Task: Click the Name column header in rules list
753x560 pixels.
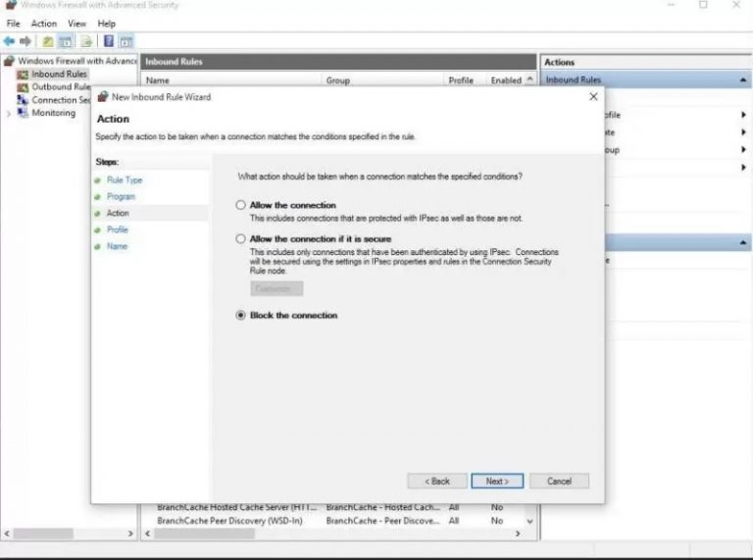Action: coord(158,80)
